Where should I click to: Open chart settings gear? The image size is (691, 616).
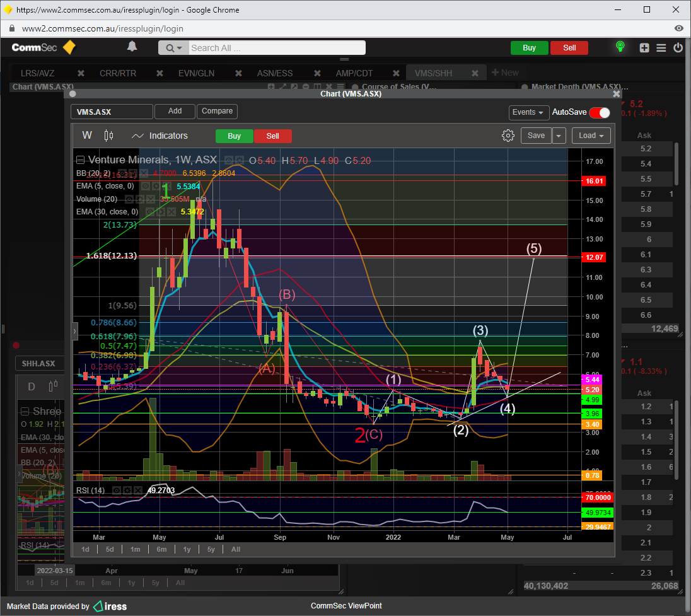tap(508, 136)
